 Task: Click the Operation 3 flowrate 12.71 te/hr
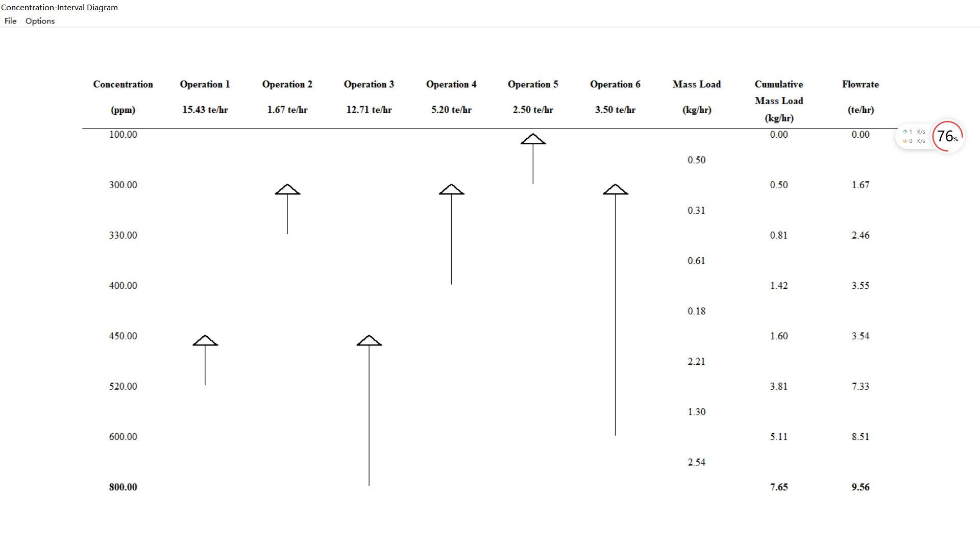coord(369,110)
